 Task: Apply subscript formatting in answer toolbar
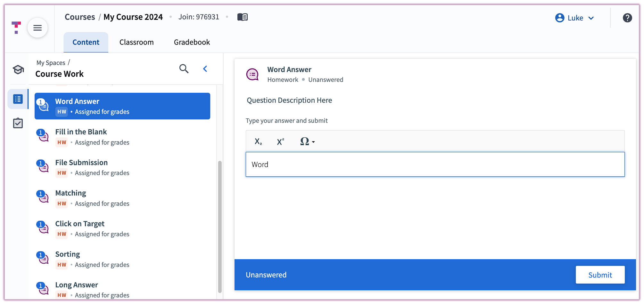click(258, 141)
